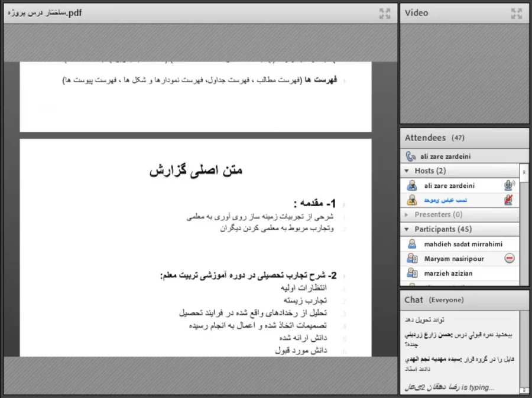Clear the stepped-away status indicator next to Maryam nasiripour
Image resolution: width=532 pixels, height=398 pixels.
click(508, 258)
